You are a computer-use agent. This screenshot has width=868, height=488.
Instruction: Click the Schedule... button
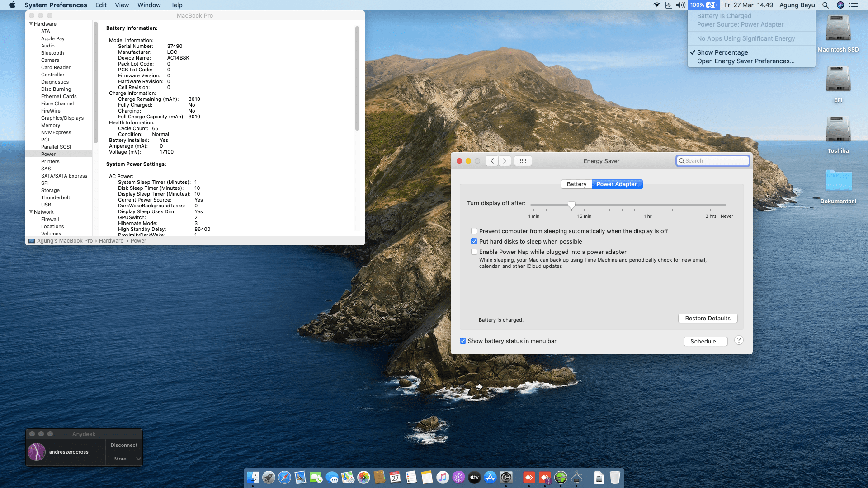(x=705, y=341)
